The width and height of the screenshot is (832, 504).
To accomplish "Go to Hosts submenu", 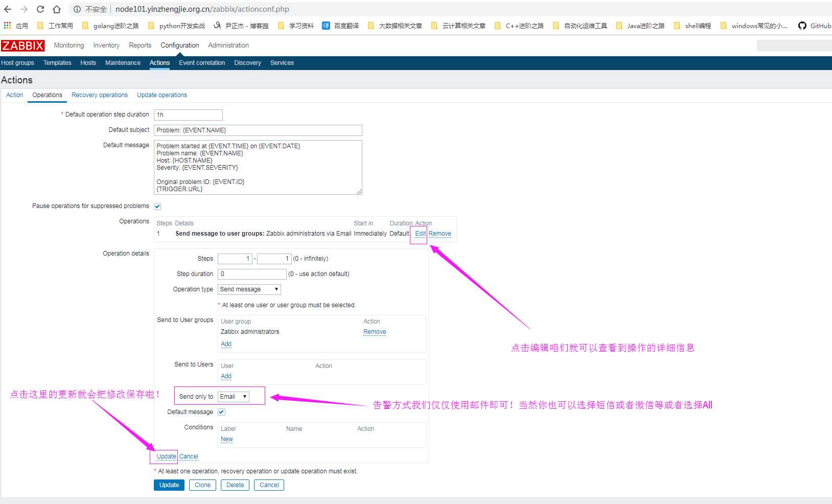I will click(x=88, y=63).
